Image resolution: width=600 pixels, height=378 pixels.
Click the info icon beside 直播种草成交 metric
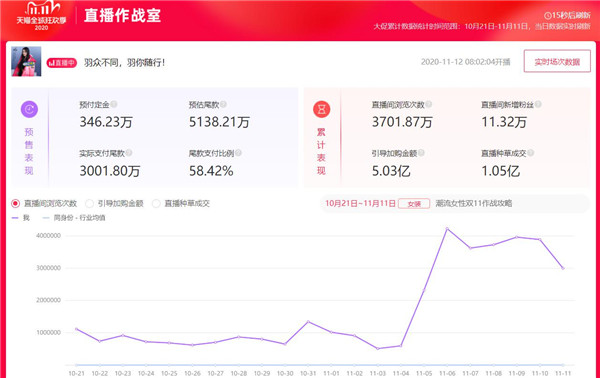[530, 153]
